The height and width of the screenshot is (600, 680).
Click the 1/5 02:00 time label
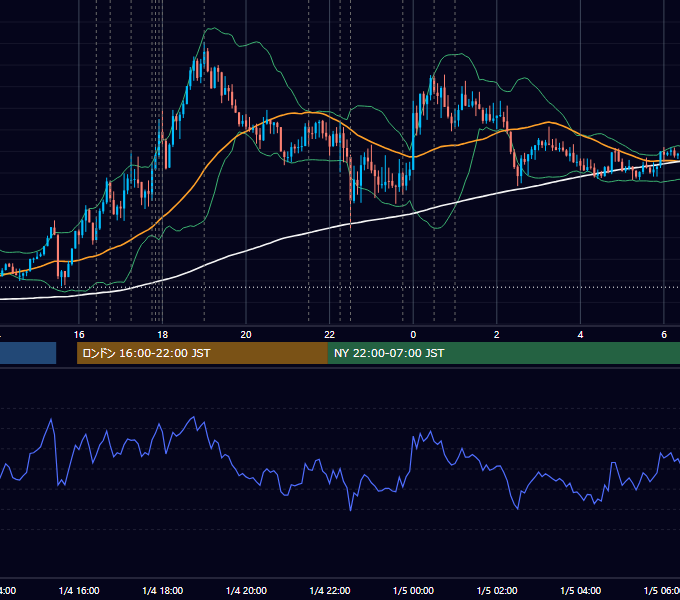[x=497, y=590]
